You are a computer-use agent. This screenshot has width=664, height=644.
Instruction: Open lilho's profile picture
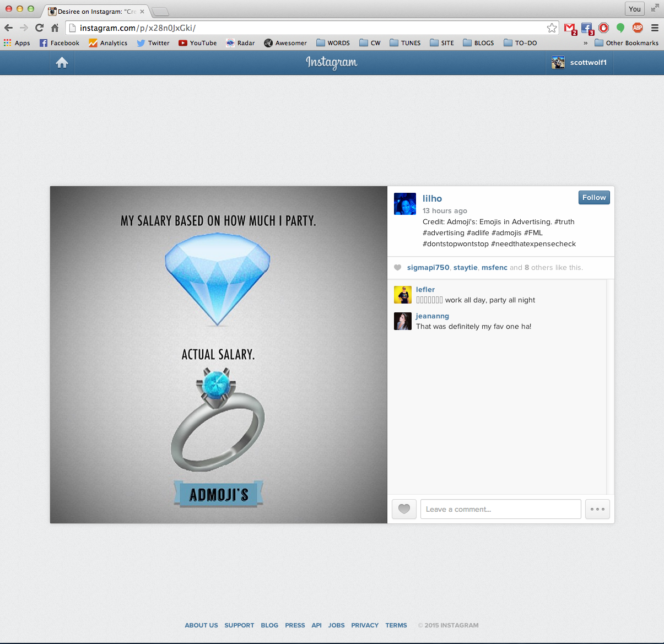[x=405, y=204]
